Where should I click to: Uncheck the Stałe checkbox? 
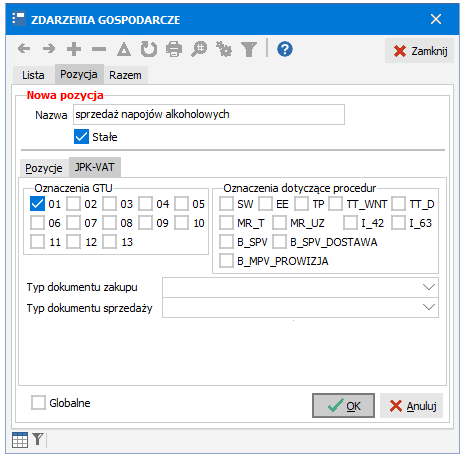pos(81,137)
